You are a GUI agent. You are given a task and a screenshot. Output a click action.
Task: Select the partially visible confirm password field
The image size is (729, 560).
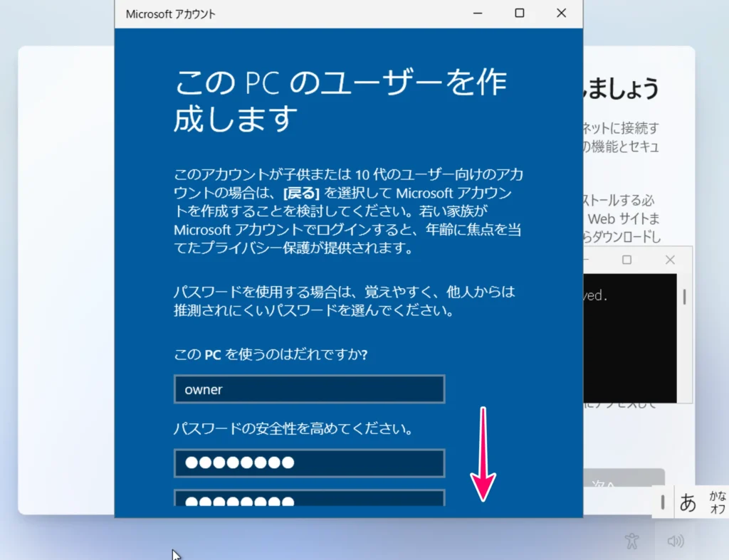pos(309,498)
